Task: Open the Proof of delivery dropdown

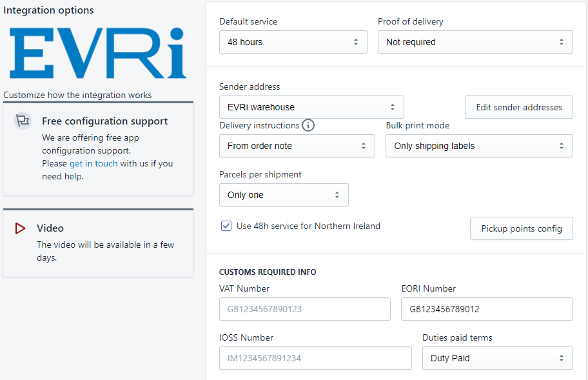Action: pyautogui.click(x=475, y=42)
